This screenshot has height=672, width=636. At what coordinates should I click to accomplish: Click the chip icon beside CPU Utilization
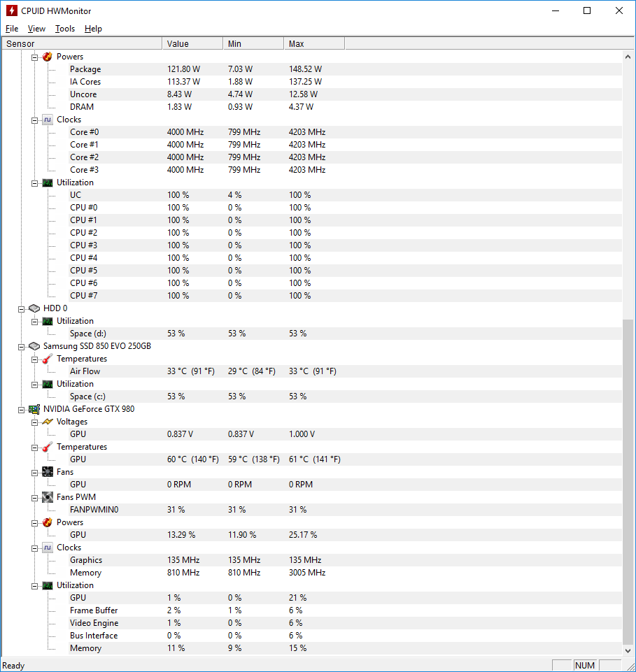(47, 183)
